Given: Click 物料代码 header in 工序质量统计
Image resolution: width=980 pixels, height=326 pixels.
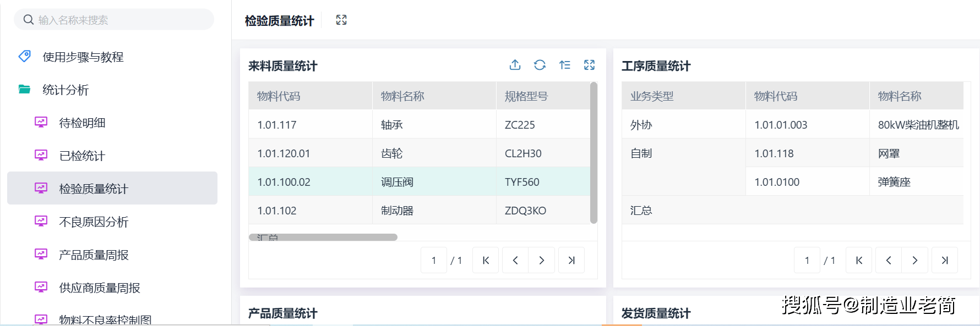Looking at the screenshot, I should click(x=808, y=96).
